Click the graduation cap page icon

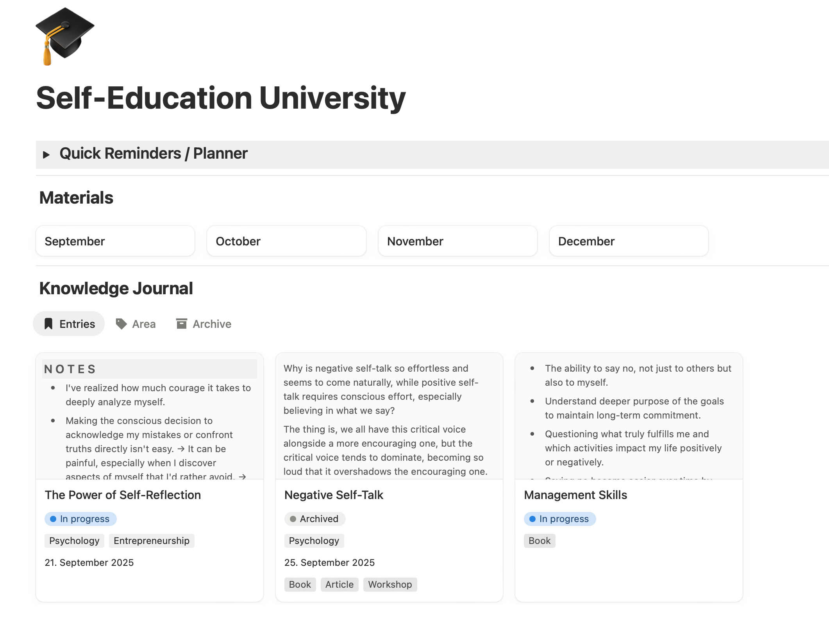tap(64, 36)
